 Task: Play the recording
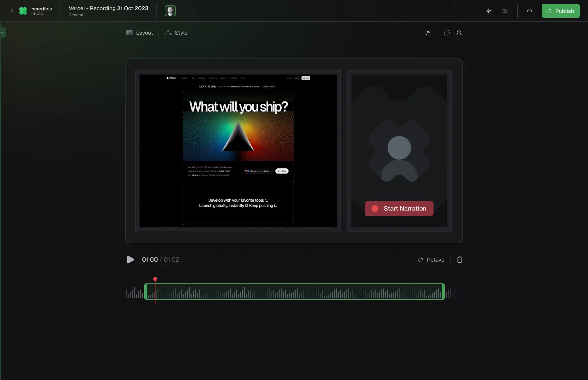click(130, 260)
